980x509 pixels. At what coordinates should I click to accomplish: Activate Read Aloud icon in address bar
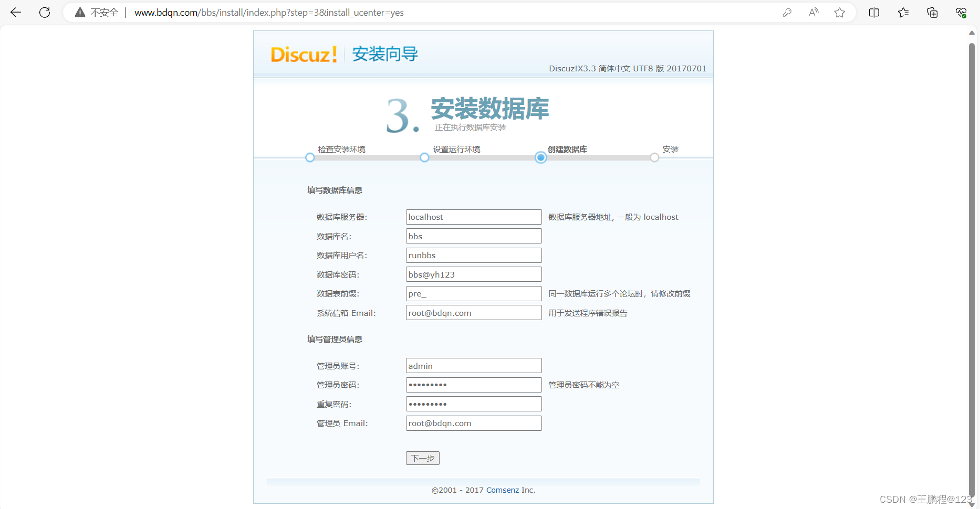(x=813, y=13)
